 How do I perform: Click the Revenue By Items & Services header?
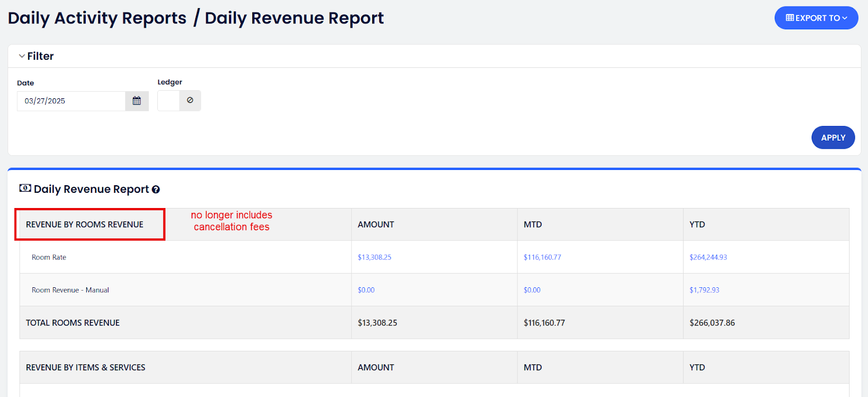point(86,368)
